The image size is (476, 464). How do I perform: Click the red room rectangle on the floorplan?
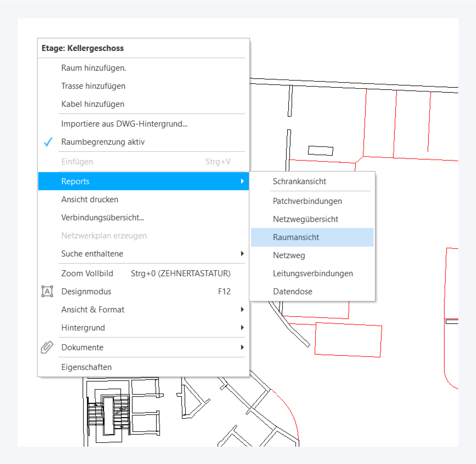(348, 340)
